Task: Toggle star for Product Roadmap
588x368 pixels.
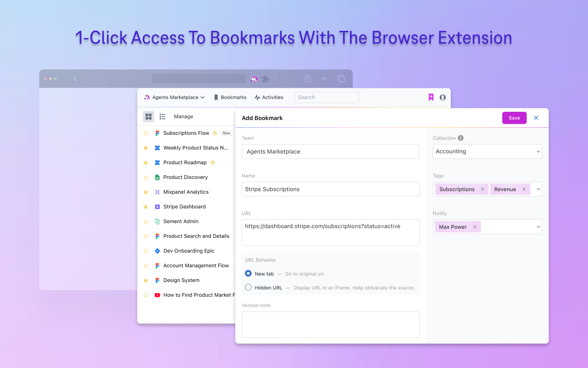Action: (x=146, y=162)
